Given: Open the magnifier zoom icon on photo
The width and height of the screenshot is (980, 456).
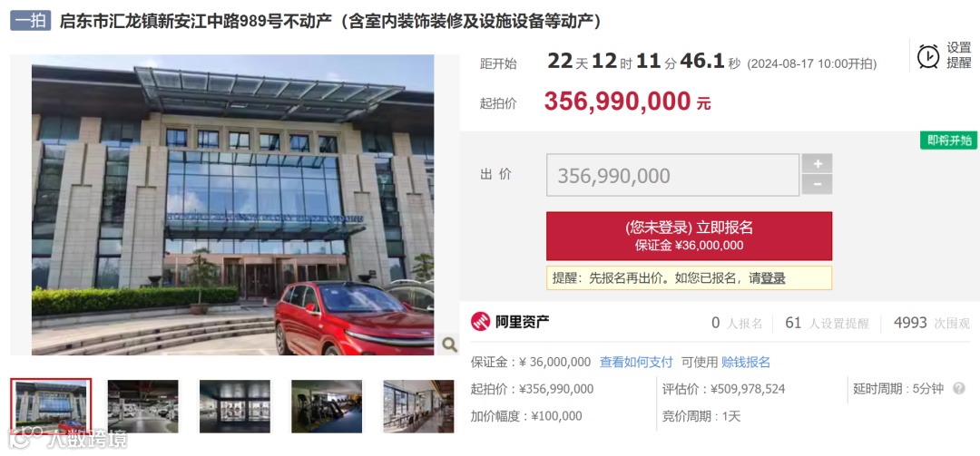Looking at the screenshot, I should [x=449, y=344].
